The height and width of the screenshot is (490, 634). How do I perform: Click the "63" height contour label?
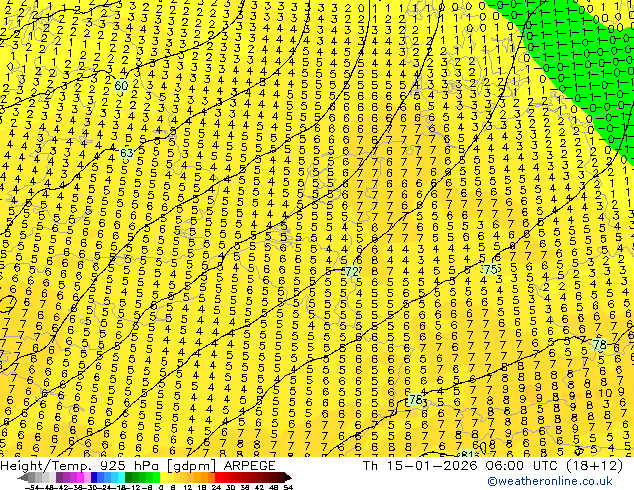point(127,153)
